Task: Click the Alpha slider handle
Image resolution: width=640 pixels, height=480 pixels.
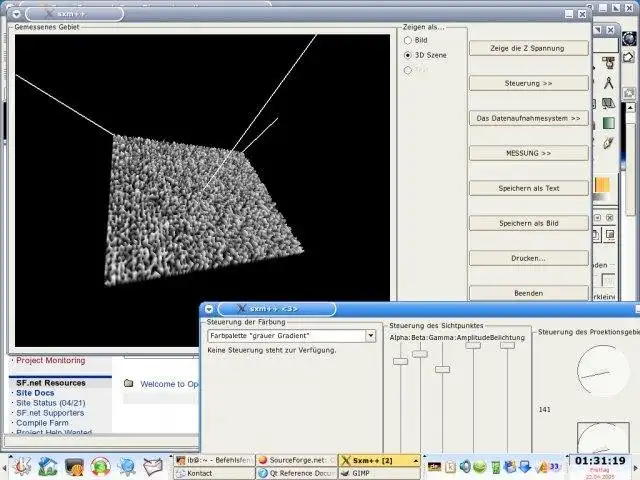Action: (x=400, y=361)
